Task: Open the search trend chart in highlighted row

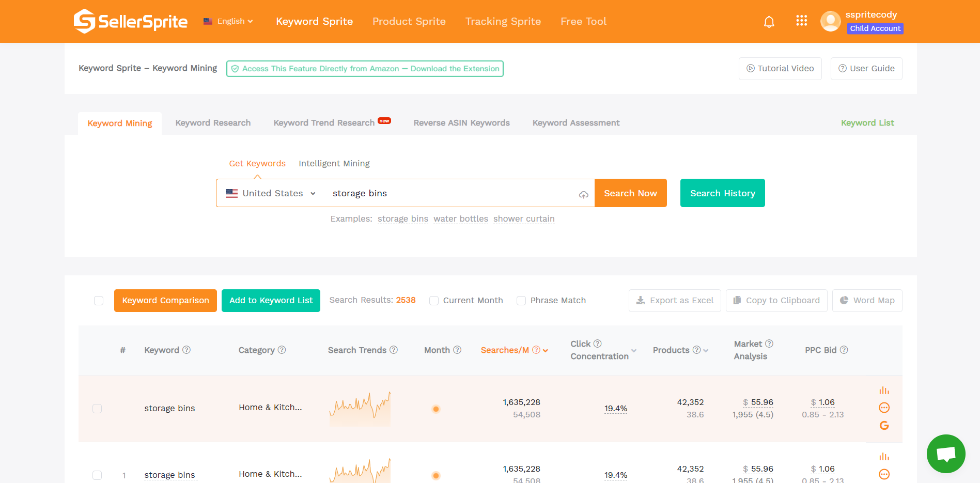Action: 360,409
